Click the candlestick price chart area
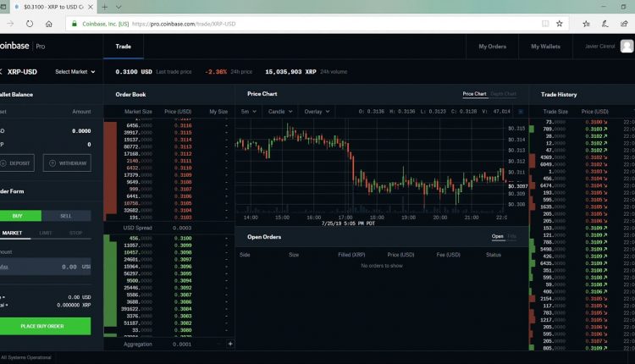Image resolution: width=635 pixels, height=364 pixels. 371,166
